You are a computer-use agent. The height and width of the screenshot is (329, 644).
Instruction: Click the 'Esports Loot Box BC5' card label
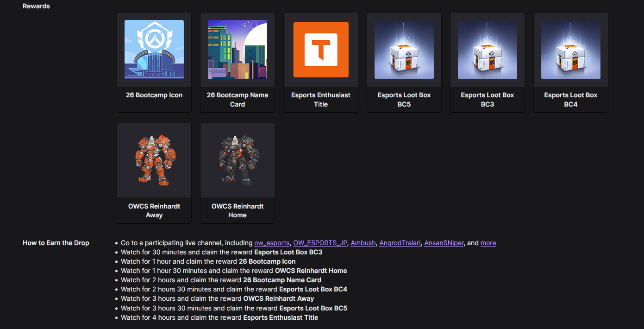click(404, 100)
